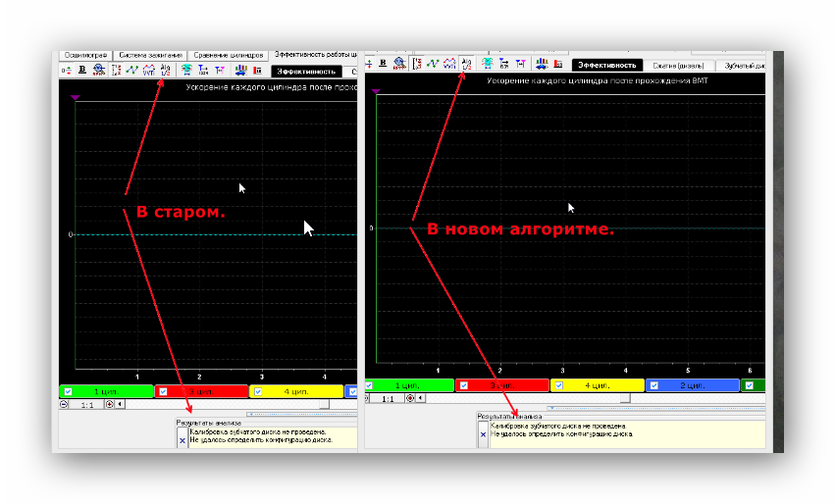Uncheck the green 1 цил. checkbox in right window
This screenshot has height=504, width=835.
tap(369, 385)
